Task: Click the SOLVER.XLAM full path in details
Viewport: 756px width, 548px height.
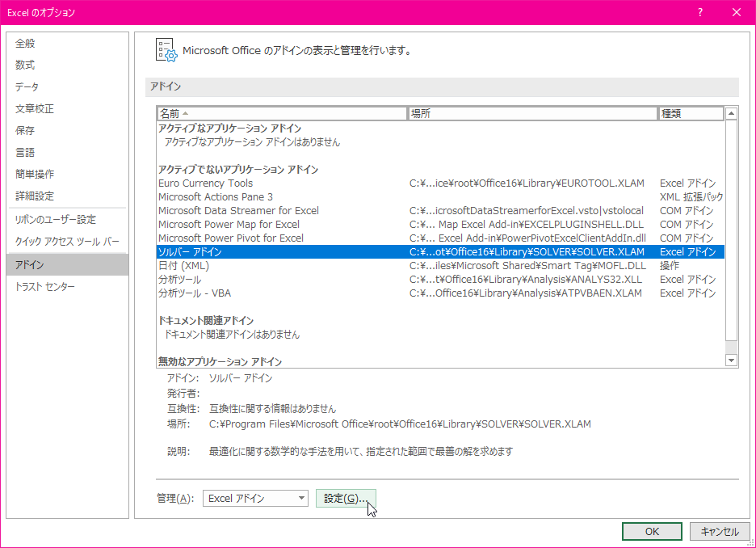Action: click(400, 424)
